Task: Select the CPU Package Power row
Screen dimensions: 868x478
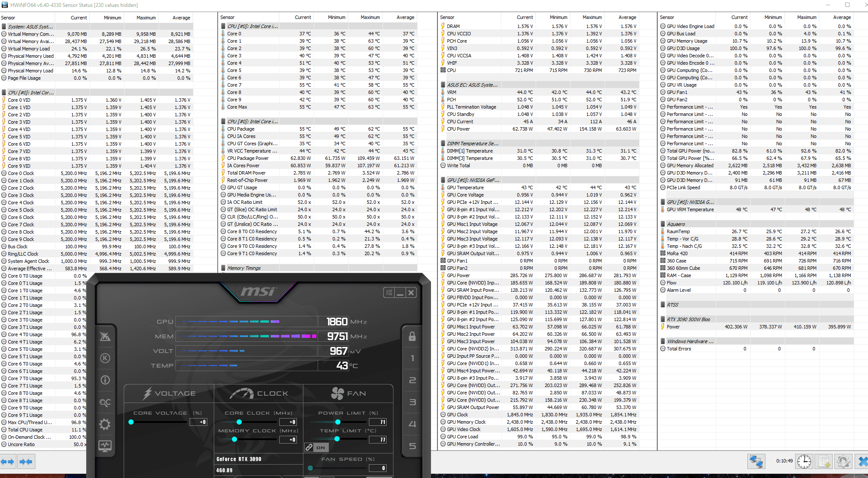Action: tap(318, 158)
